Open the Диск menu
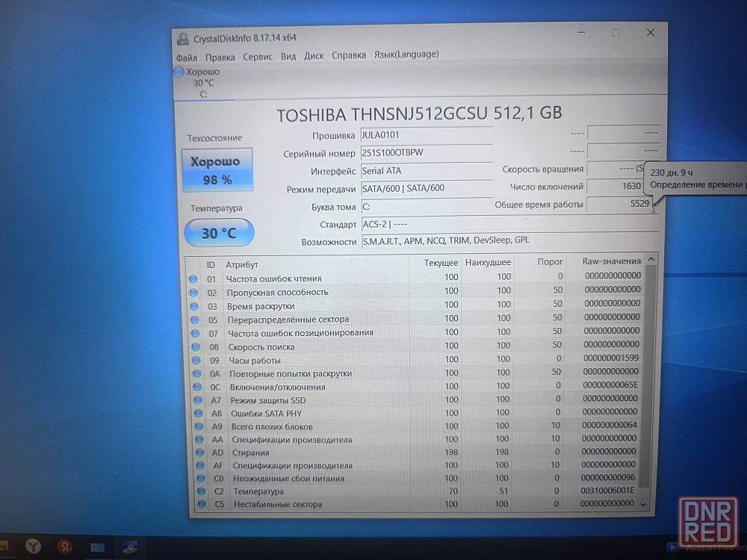Image resolution: width=747 pixels, height=560 pixels. [x=314, y=56]
